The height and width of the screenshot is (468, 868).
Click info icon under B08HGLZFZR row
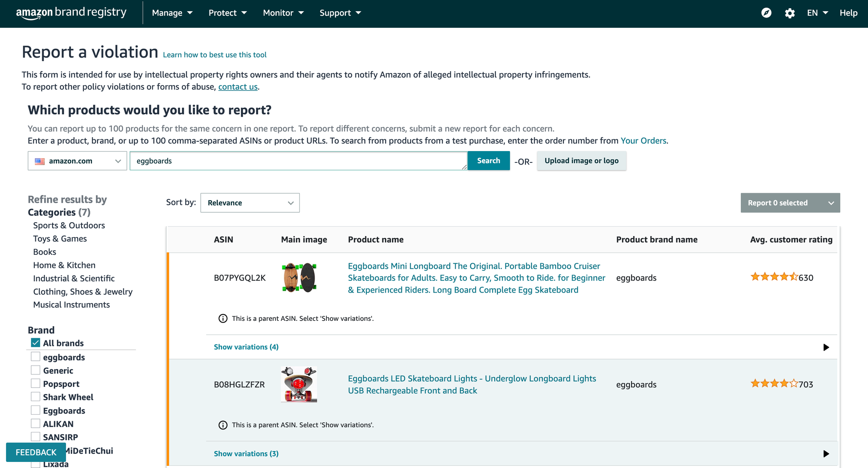(223, 425)
